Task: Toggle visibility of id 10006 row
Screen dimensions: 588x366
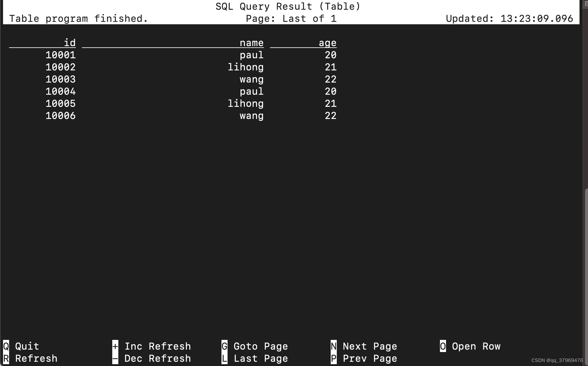Action: tap(61, 116)
